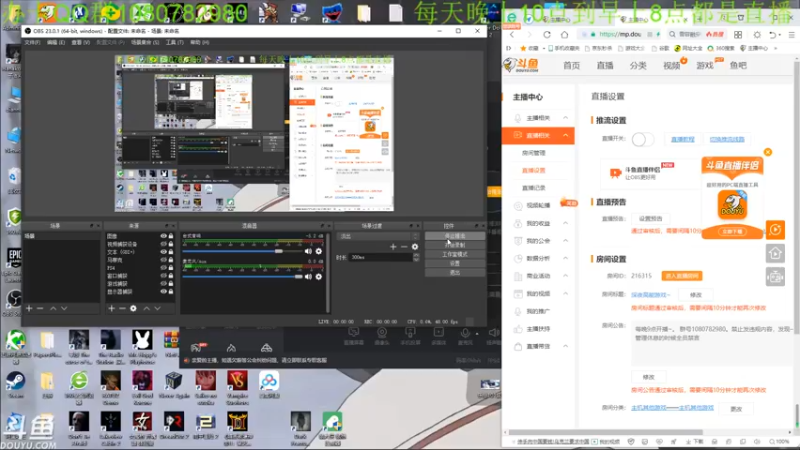800x450 pixels.
Task: Toggle visibility of 马赛克 source
Action: [x=163, y=260]
